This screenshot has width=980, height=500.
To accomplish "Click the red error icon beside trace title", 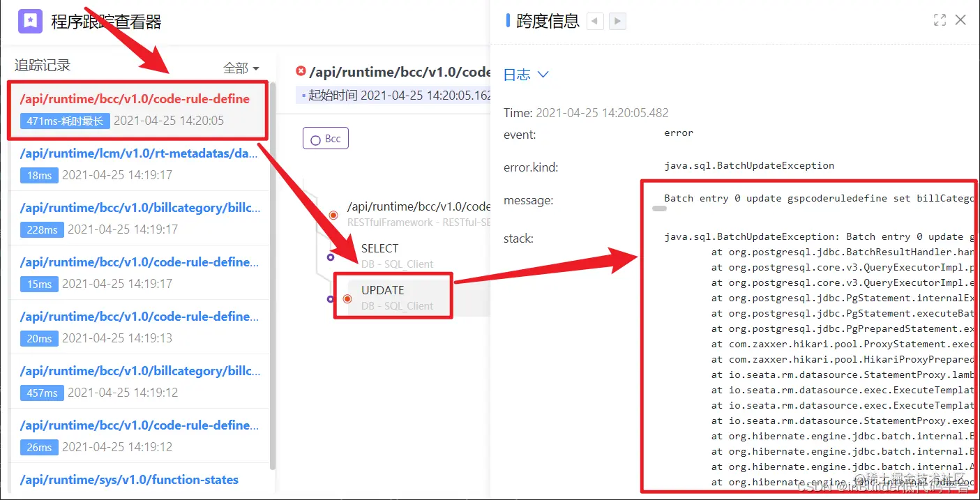I will 301,71.
